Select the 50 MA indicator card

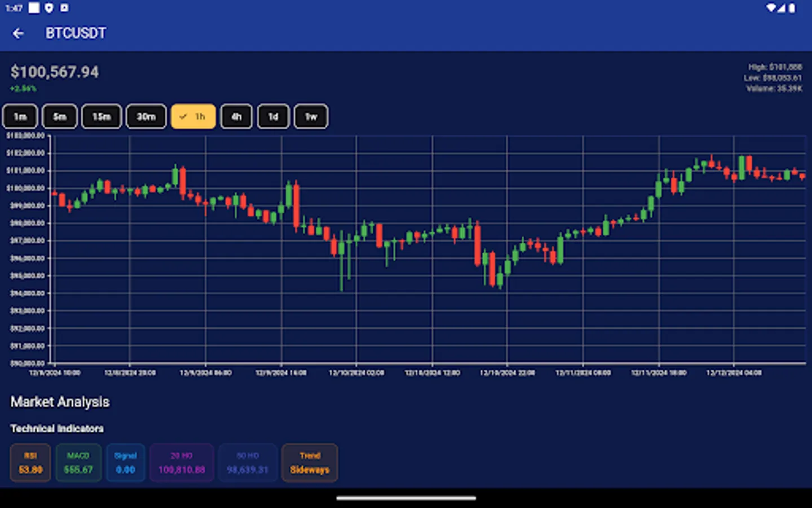click(x=248, y=462)
